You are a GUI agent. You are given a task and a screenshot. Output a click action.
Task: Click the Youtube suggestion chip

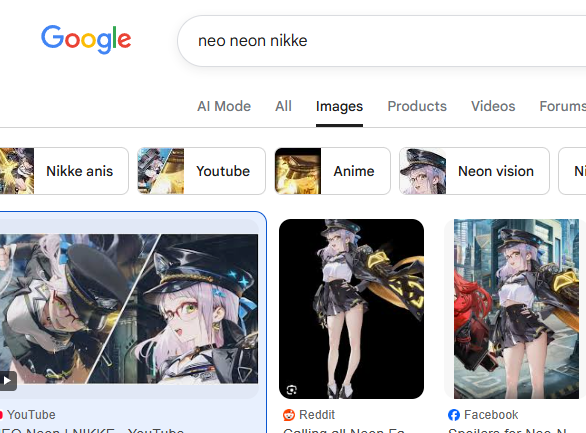[201, 171]
